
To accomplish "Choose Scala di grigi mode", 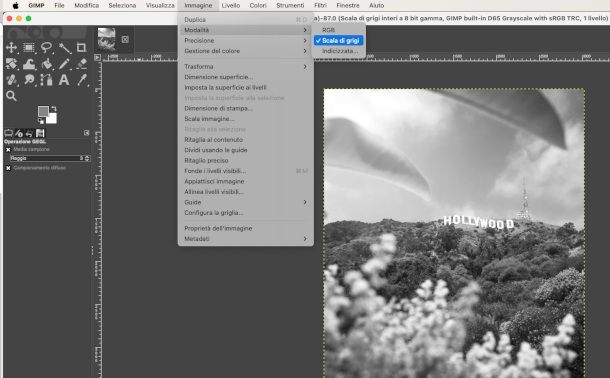I will (338, 40).
